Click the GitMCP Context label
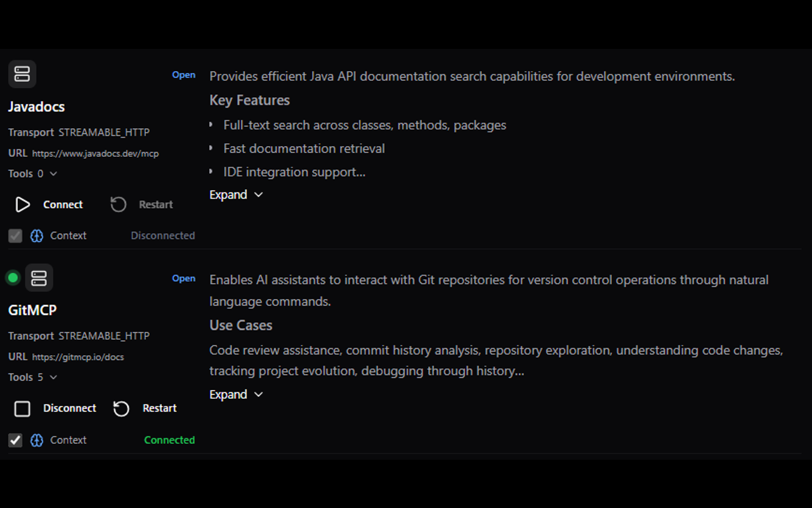Image resolution: width=812 pixels, height=508 pixels. 69,440
